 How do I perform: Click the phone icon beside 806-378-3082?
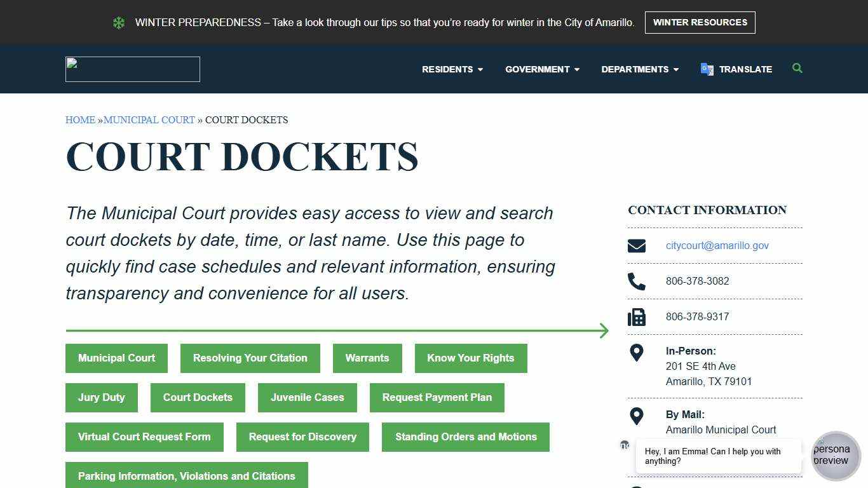tap(637, 281)
